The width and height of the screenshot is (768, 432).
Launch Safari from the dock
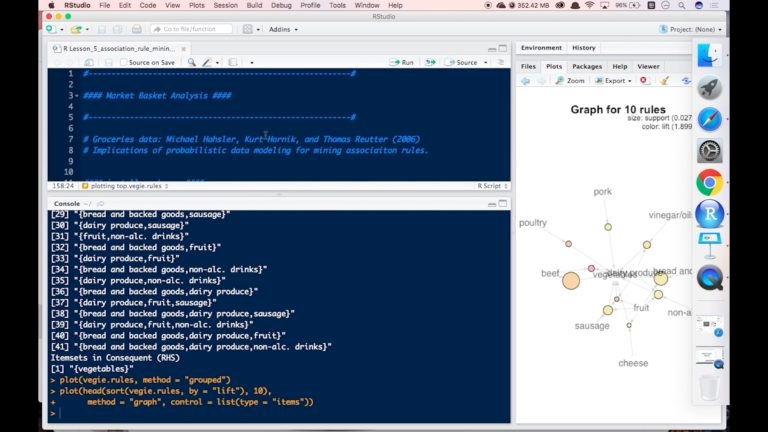click(709, 120)
